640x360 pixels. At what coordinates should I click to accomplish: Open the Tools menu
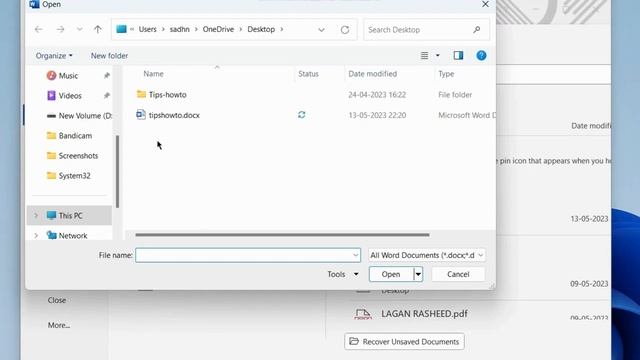(342, 274)
